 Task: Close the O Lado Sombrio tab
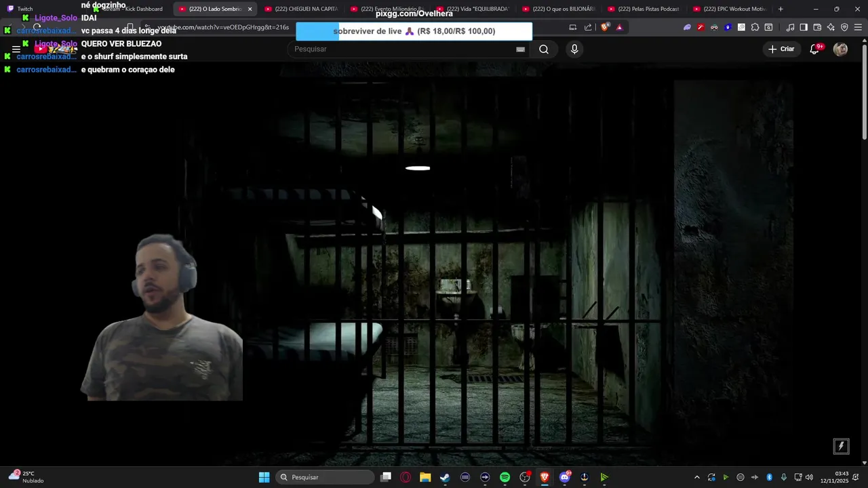click(250, 9)
